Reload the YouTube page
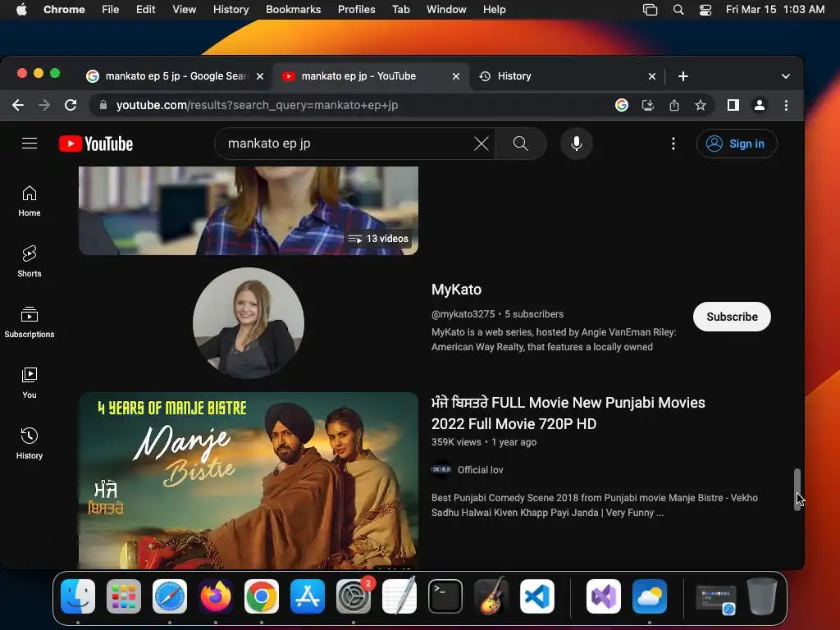 tap(71, 105)
